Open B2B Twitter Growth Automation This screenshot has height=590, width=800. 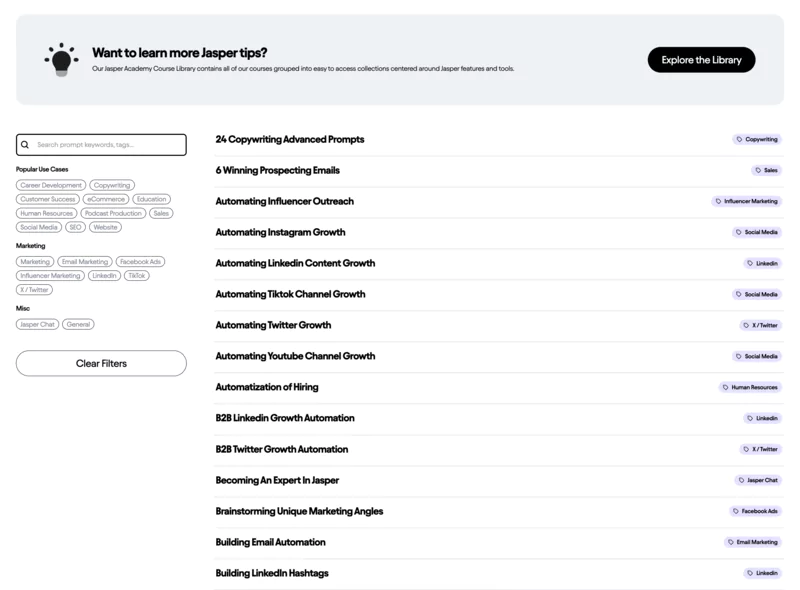(x=282, y=449)
